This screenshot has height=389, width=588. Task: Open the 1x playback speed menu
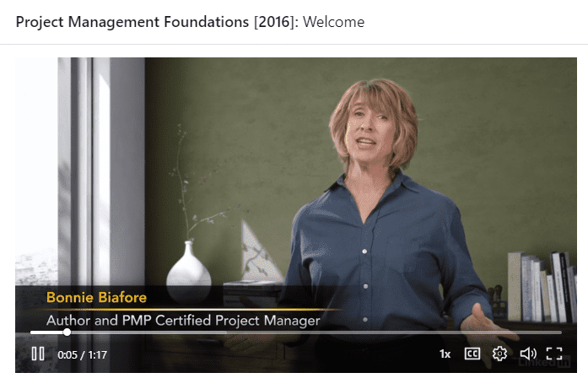pos(445,354)
